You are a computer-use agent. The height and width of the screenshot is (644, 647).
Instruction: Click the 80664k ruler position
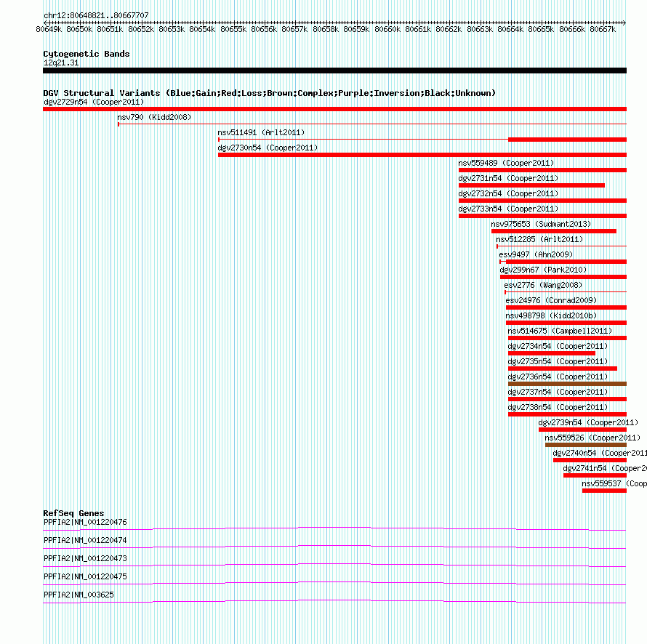[x=510, y=29]
